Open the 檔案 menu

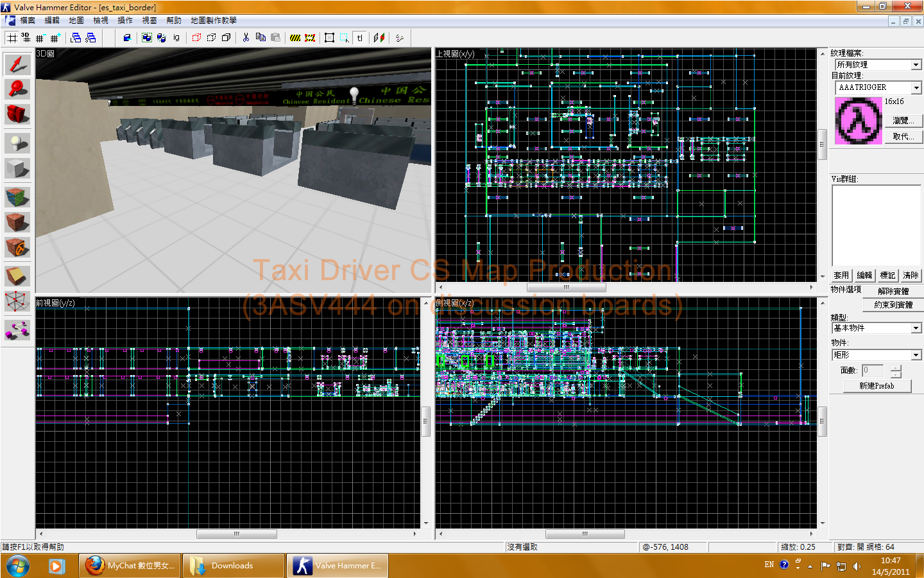click(x=28, y=21)
